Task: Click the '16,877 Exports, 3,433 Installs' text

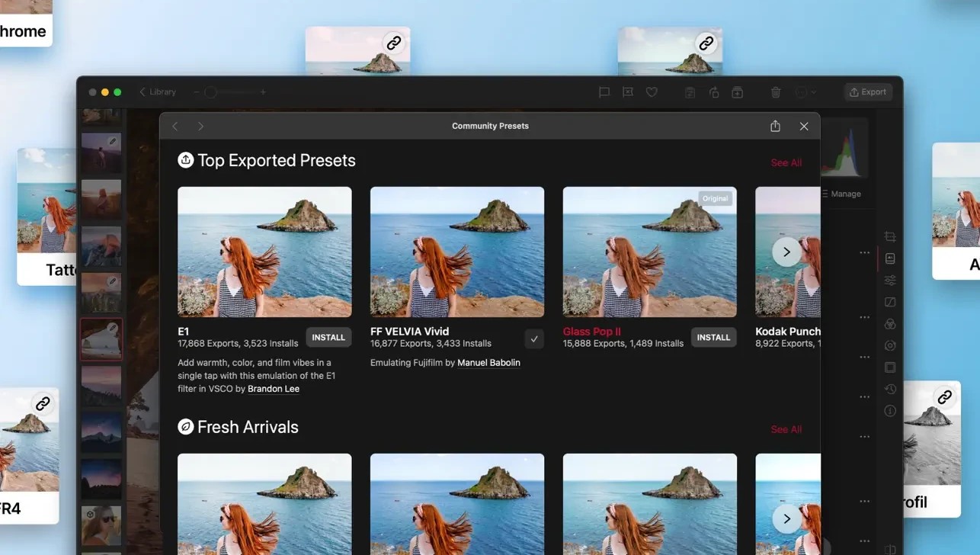Action: pyautogui.click(x=431, y=344)
